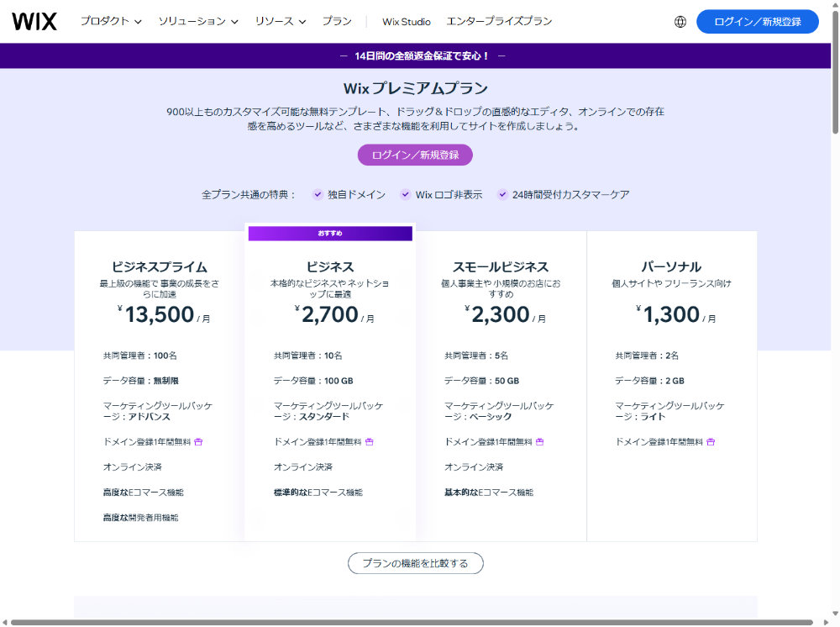Screen dimensions: 840x627
Task: Click the info icon on スモールビジネス free domain line
Action: click(x=539, y=440)
